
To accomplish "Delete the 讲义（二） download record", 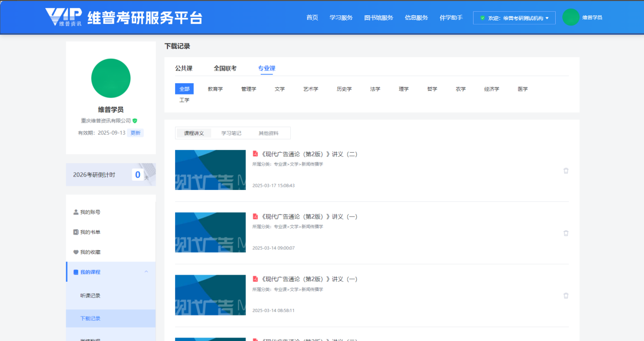I will [565, 170].
